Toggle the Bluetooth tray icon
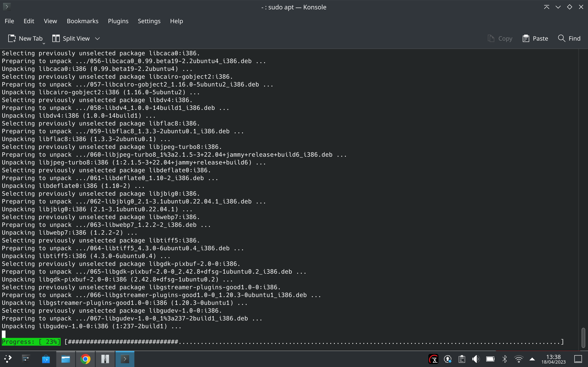 coord(505,359)
